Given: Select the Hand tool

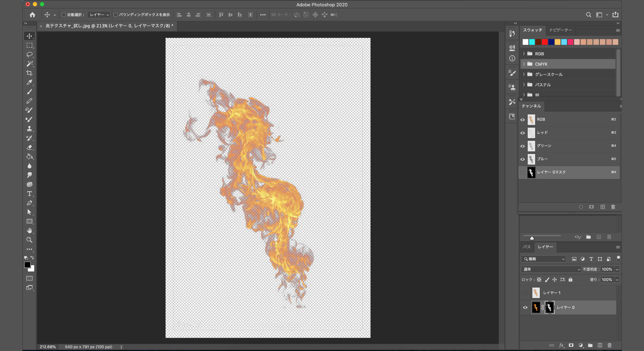Looking at the screenshot, I should [29, 231].
